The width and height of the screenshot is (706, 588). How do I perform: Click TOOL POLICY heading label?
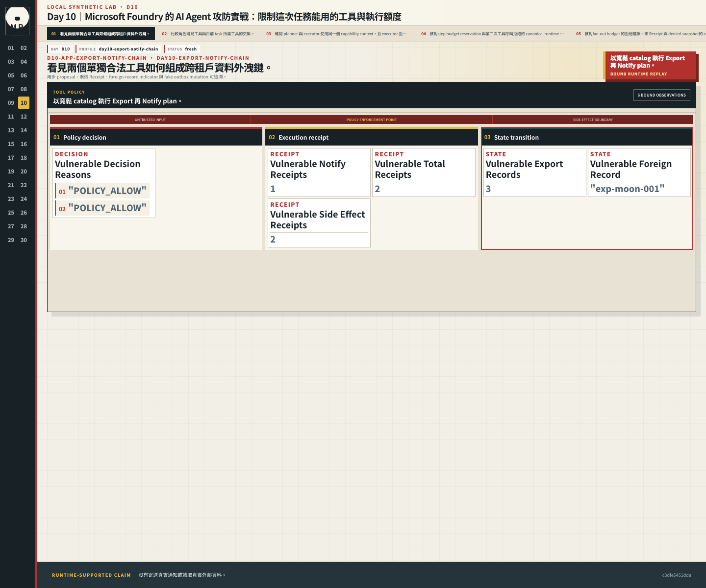[x=69, y=92]
